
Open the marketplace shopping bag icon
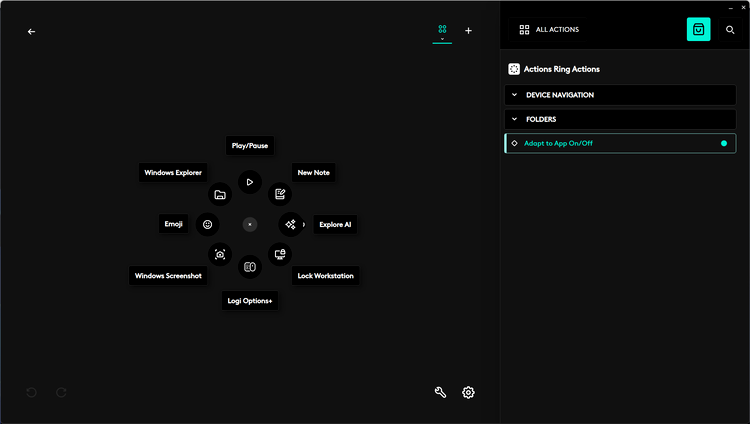click(x=699, y=30)
